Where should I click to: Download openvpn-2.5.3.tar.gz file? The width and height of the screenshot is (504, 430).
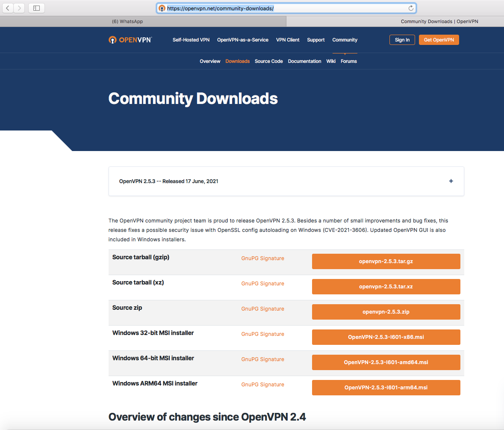(x=386, y=261)
